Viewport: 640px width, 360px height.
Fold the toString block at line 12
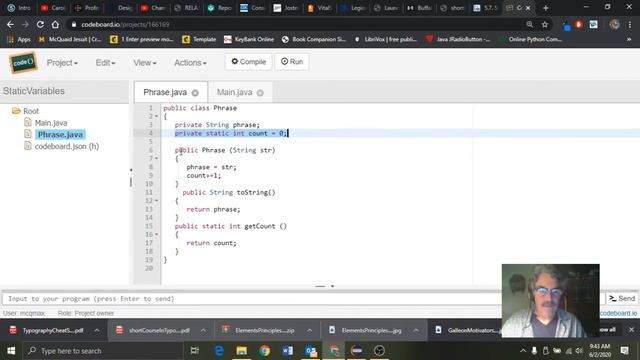156,201
